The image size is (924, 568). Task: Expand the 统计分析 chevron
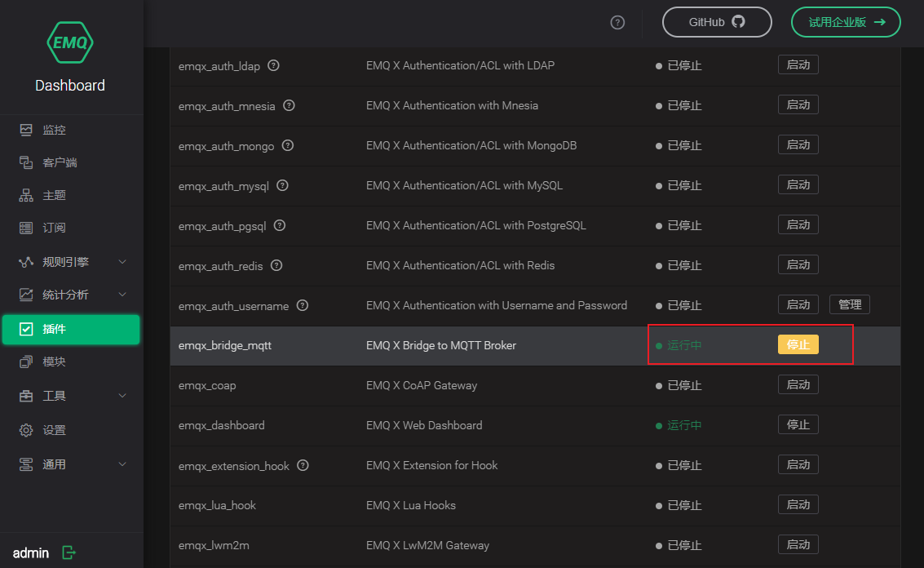click(122, 295)
